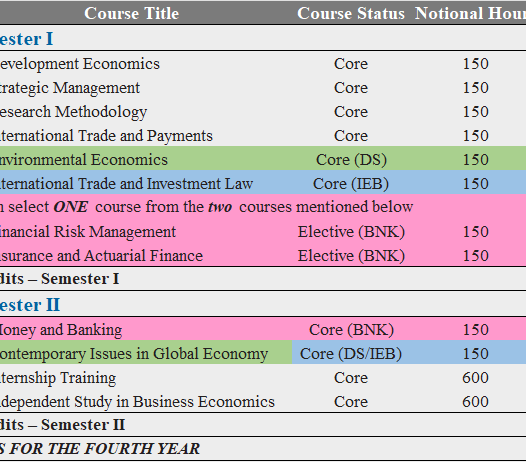Click the Notional Hours column header
The width and height of the screenshot is (526, 462).
pyautogui.click(x=470, y=13)
